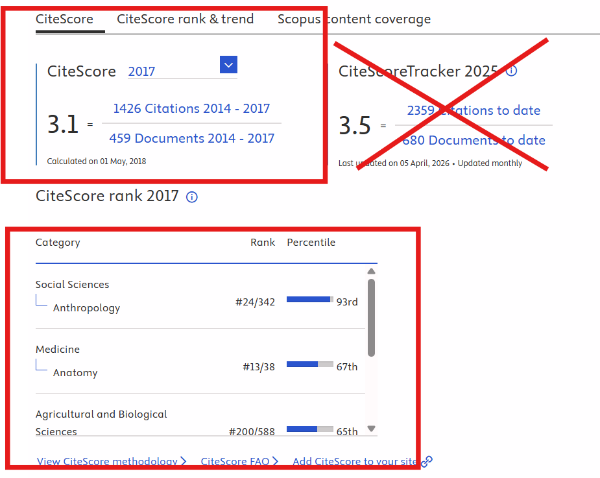Click the 3.1 CiteScore value

[63, 124]
